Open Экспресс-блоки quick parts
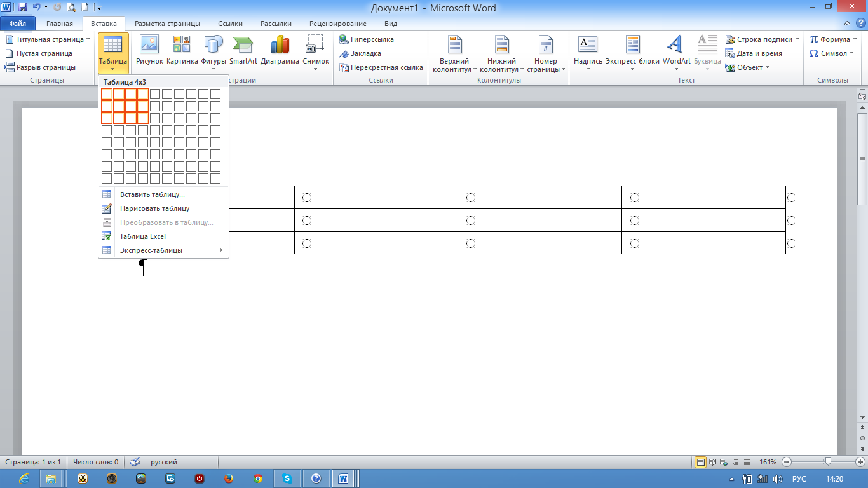868x488 pixels. (632, 52)
